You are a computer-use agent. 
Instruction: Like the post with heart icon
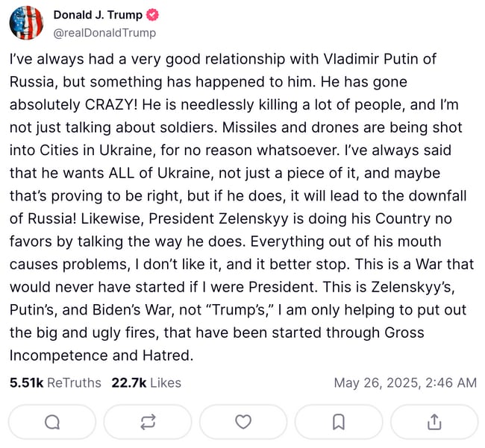[x=243, y=422]
